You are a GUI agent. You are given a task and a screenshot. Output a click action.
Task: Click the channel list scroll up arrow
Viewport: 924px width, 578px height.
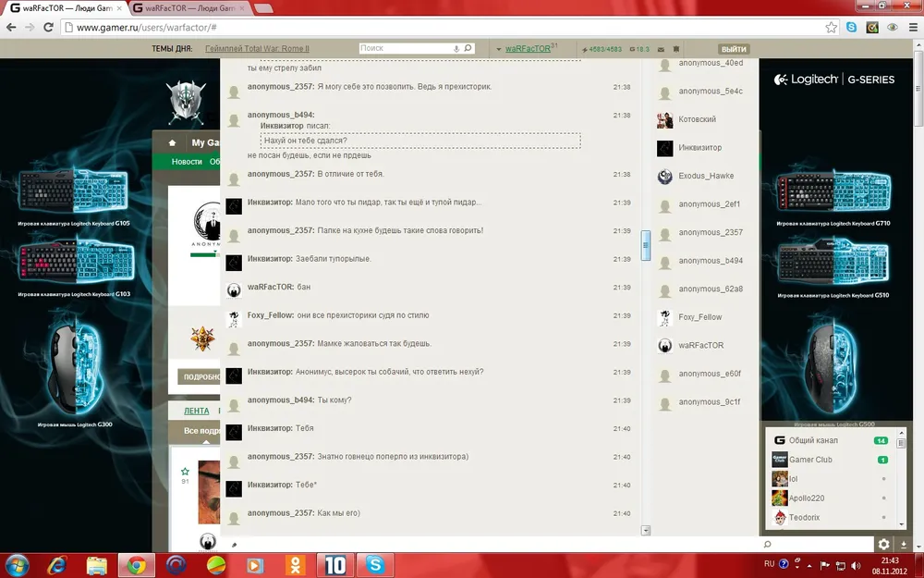tap(901, 434)
